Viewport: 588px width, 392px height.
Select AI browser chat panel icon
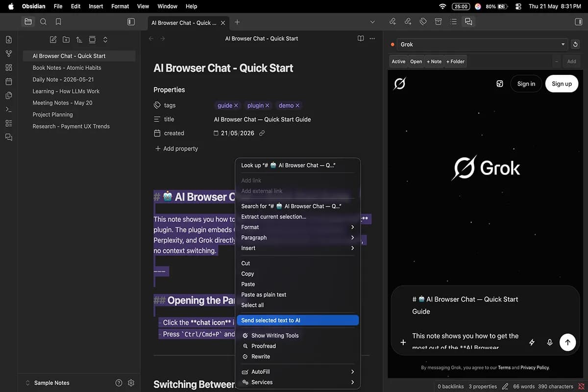coord(468,22)
